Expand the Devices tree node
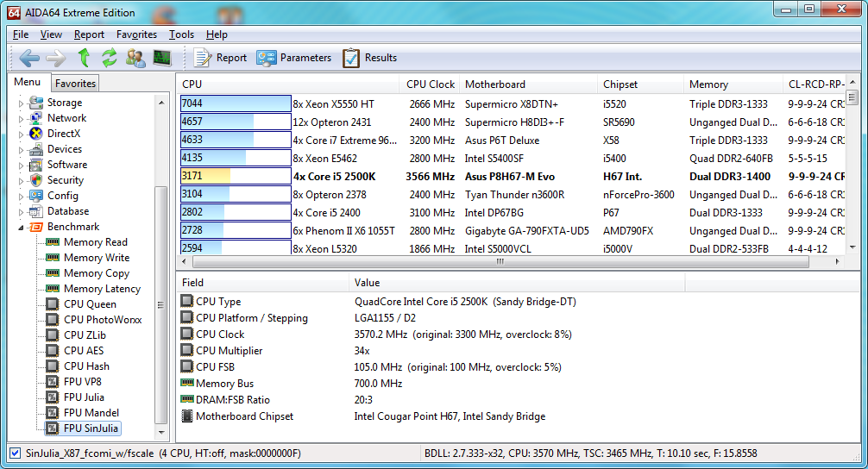 pos(21,149)
